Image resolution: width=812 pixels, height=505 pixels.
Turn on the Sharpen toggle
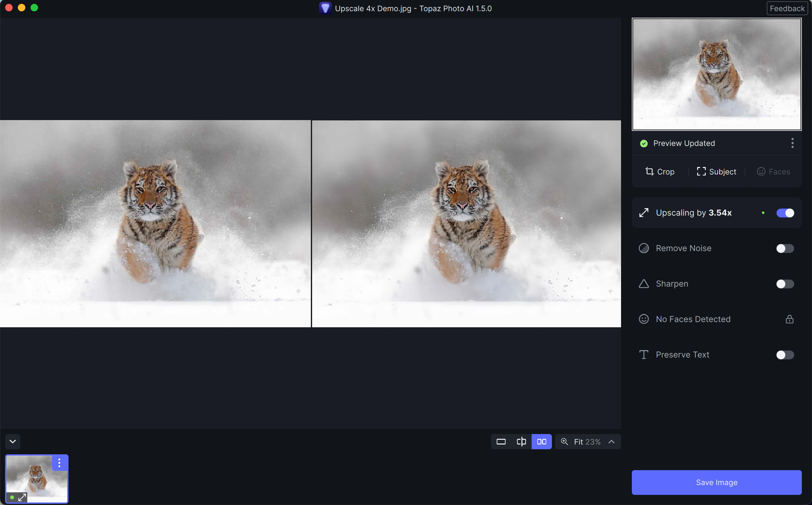(785, 284)
